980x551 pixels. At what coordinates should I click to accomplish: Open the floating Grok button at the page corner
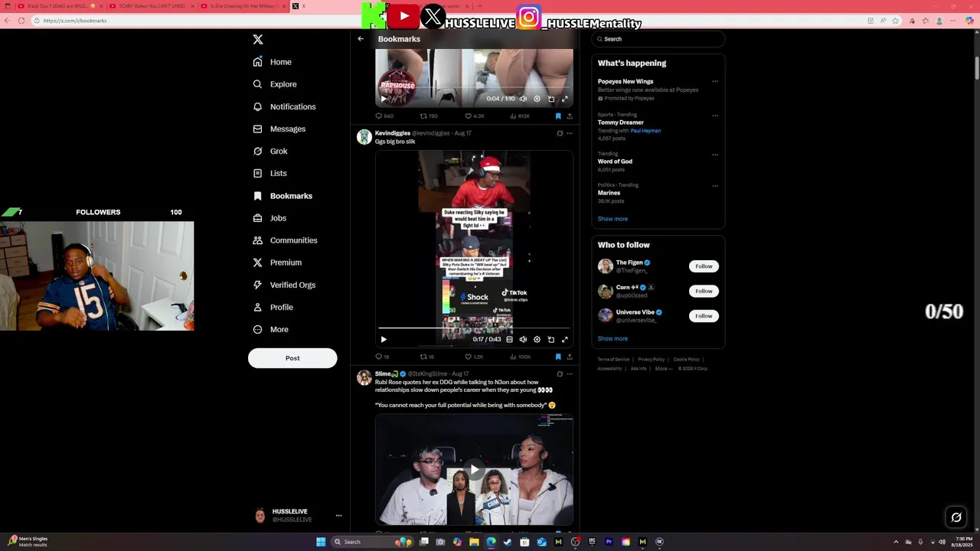click(x=956, y=517)
